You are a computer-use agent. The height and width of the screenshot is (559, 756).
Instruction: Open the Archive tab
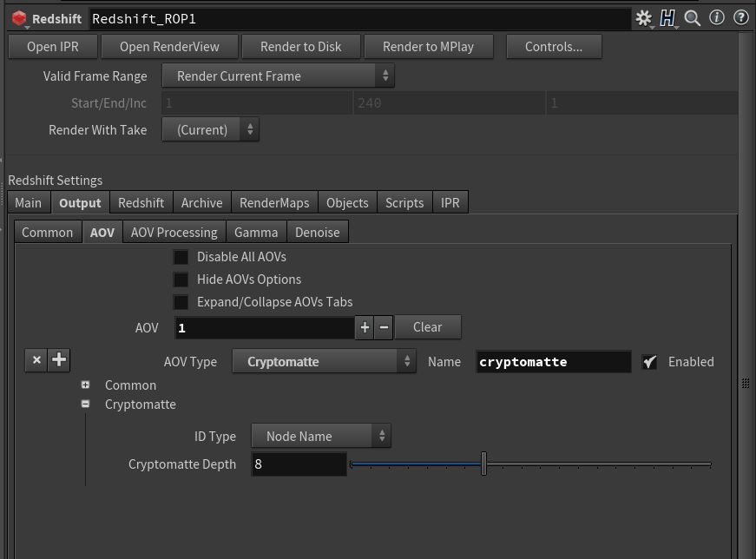coord(202,202)
